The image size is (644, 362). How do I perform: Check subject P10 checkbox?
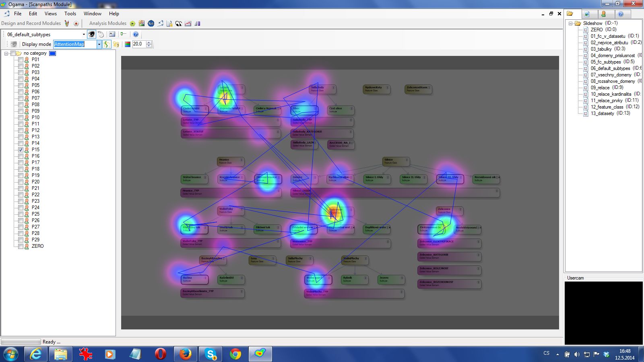[21, 117]
